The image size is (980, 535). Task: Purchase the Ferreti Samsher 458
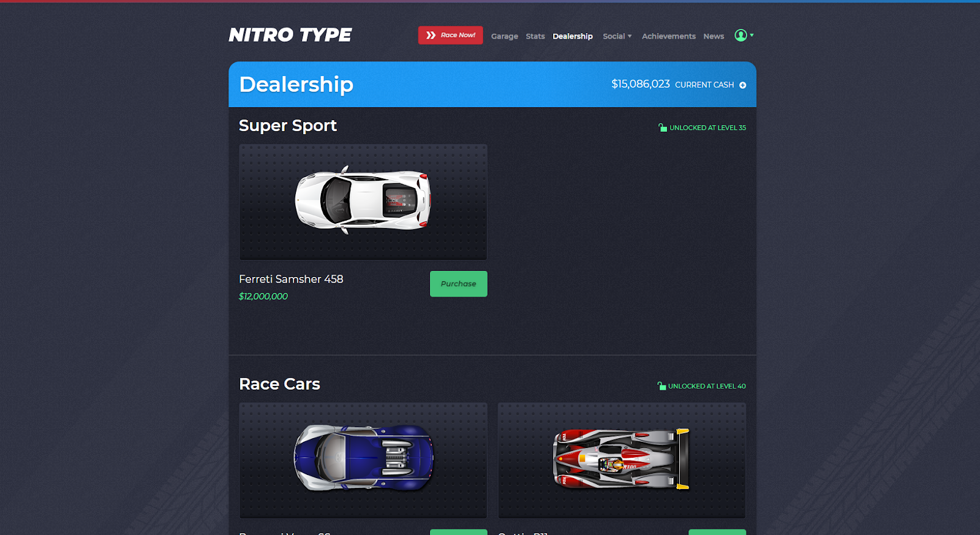tap(458, 284)
